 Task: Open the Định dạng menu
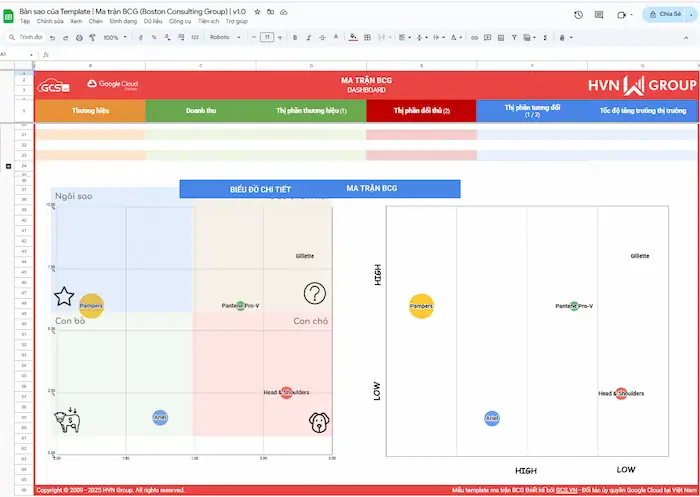coord(123,21)
